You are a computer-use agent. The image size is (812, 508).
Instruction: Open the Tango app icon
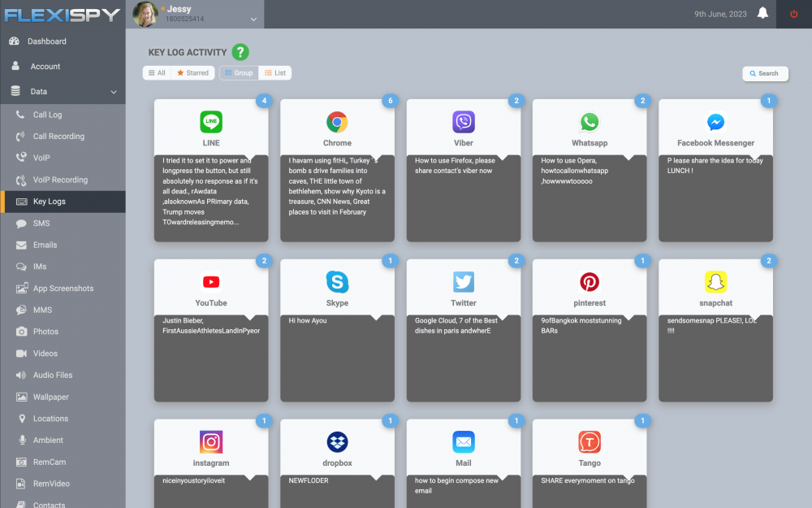pos(590,442)
